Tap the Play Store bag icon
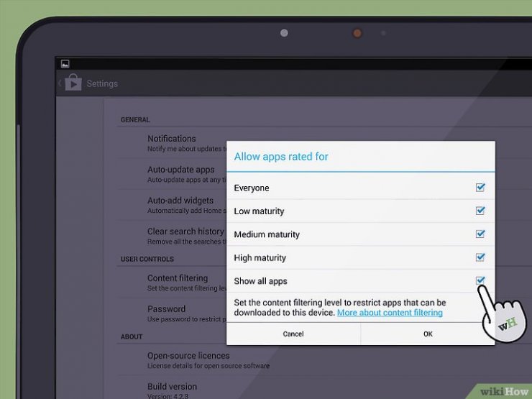Screen dimensions: 532x399 pyautogui.click(x=73, y=83)
